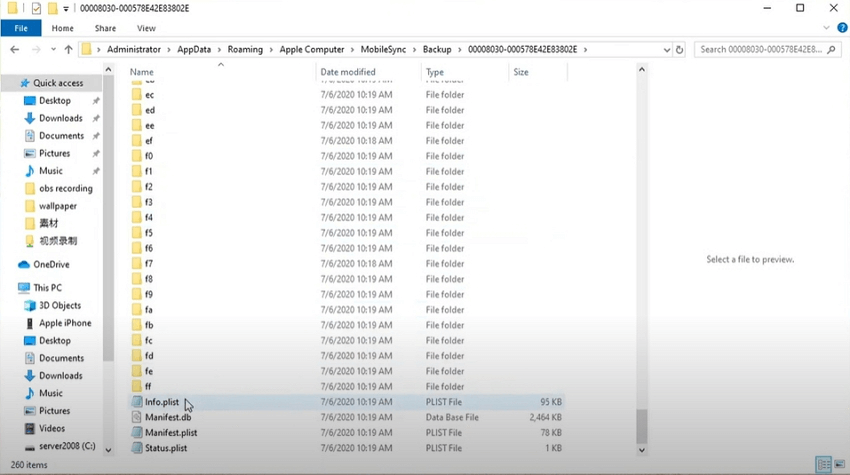This screenshot has width=850, height=475.
Task: Open Apple iPhone in the sidebar
Action: coord(65,323)
